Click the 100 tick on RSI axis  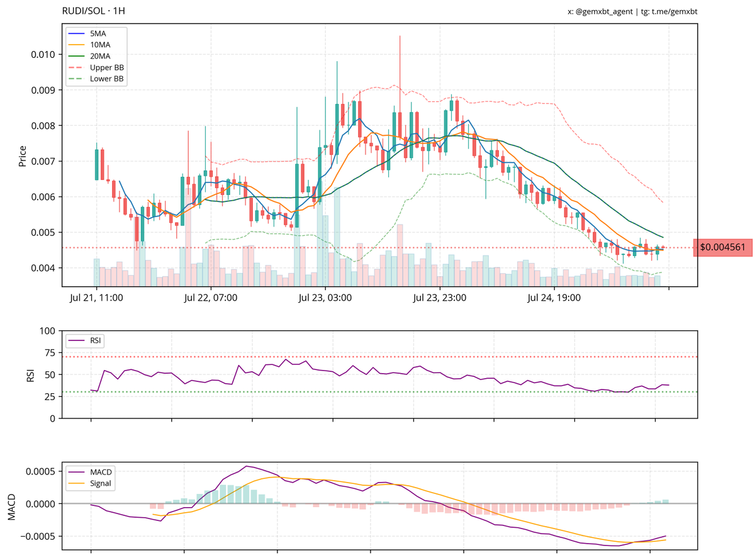point(48,331)
